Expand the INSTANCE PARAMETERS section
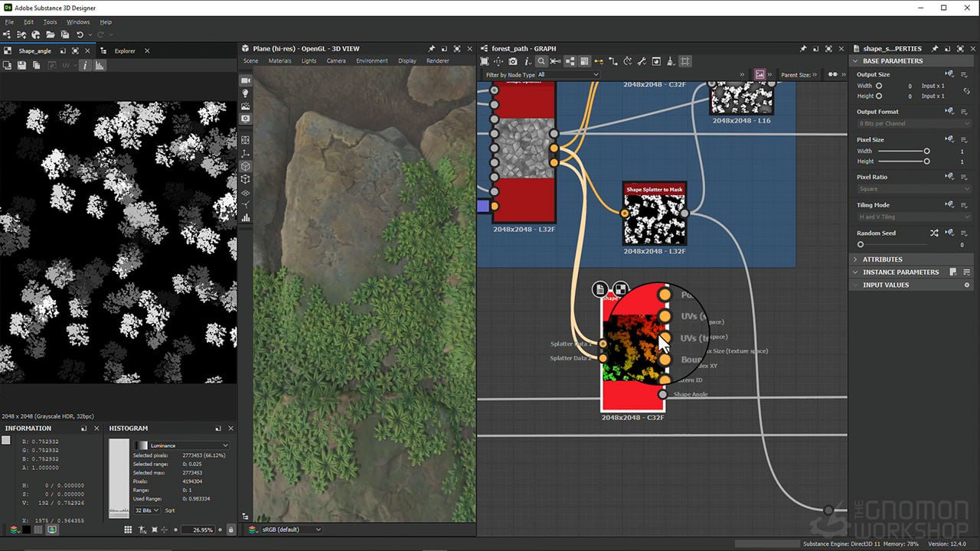 (855, 272)
